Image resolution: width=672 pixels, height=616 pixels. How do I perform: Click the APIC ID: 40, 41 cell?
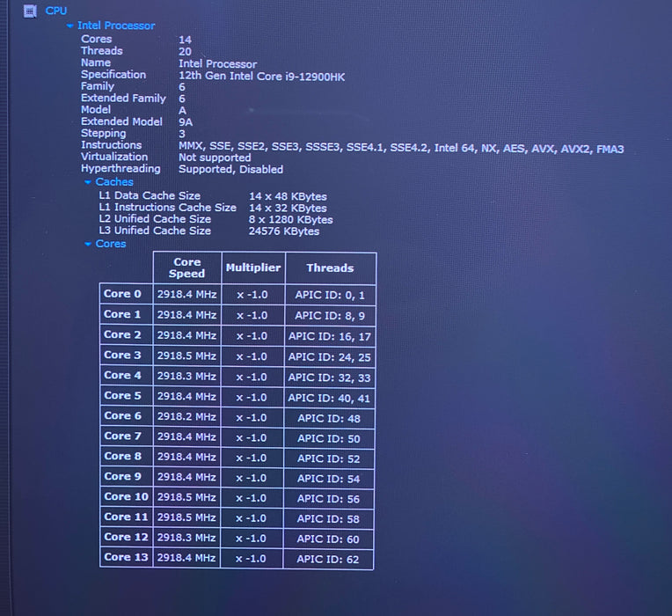point(329,399)
